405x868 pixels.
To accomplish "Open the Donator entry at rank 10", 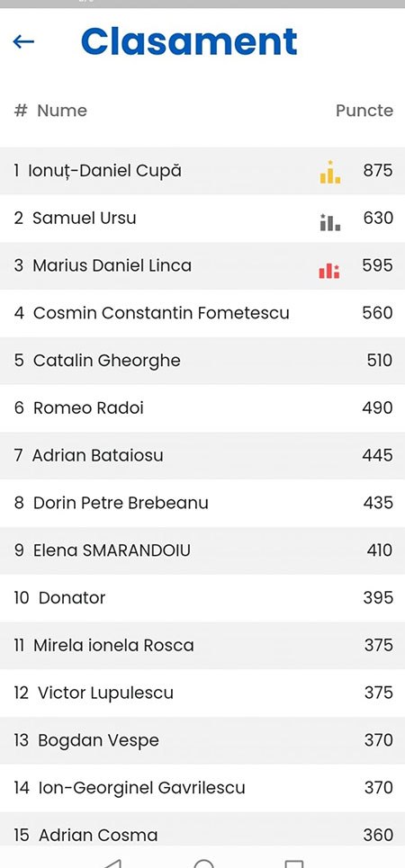I will click(x=202, y=598).
